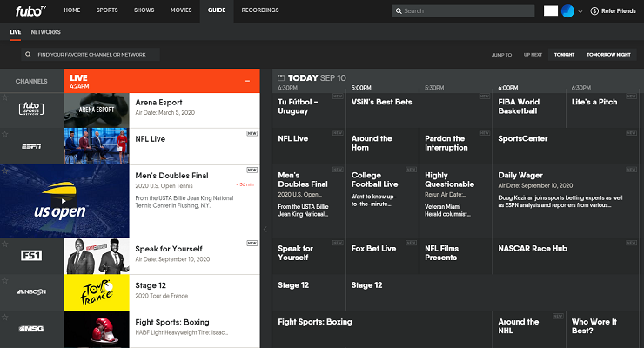Click the fubo Sports Network channel logo

click(x=31, y=109)
